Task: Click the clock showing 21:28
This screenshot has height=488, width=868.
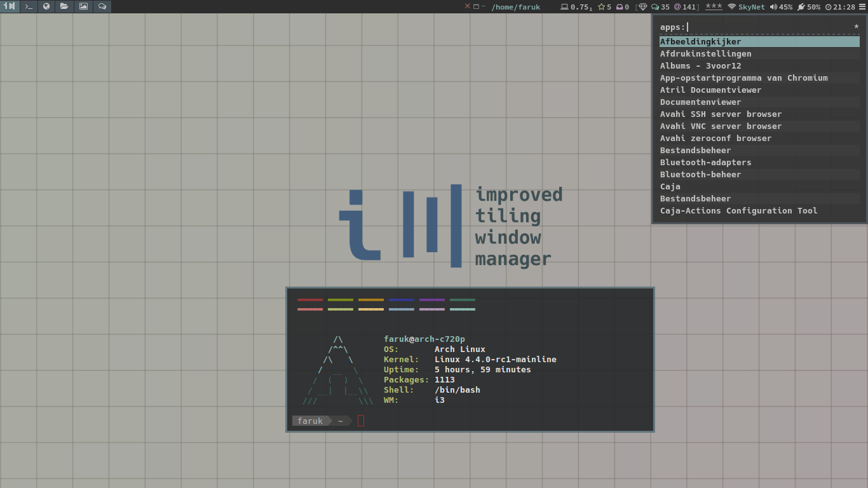Action: point(840,7)
